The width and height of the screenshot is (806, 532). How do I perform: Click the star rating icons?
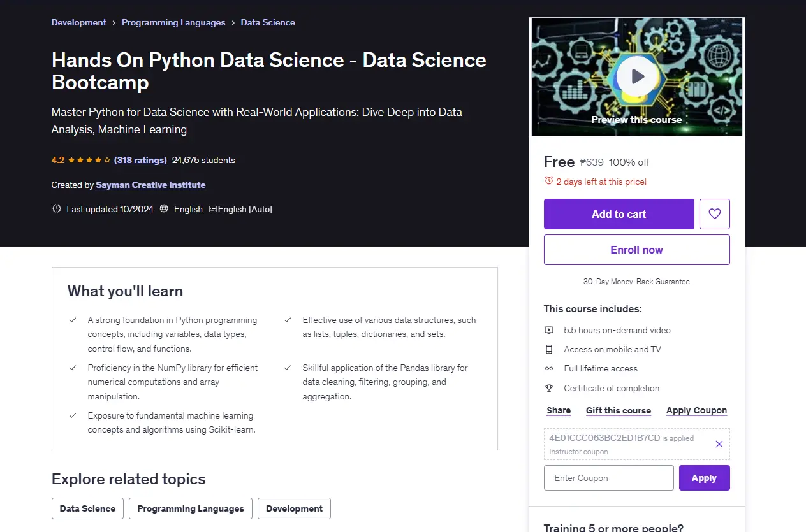89,160
